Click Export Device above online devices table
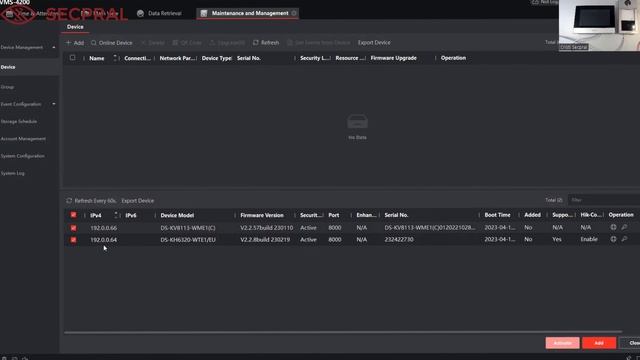The height and width of the screenshot is (360, 640). (x=138, y=201)
